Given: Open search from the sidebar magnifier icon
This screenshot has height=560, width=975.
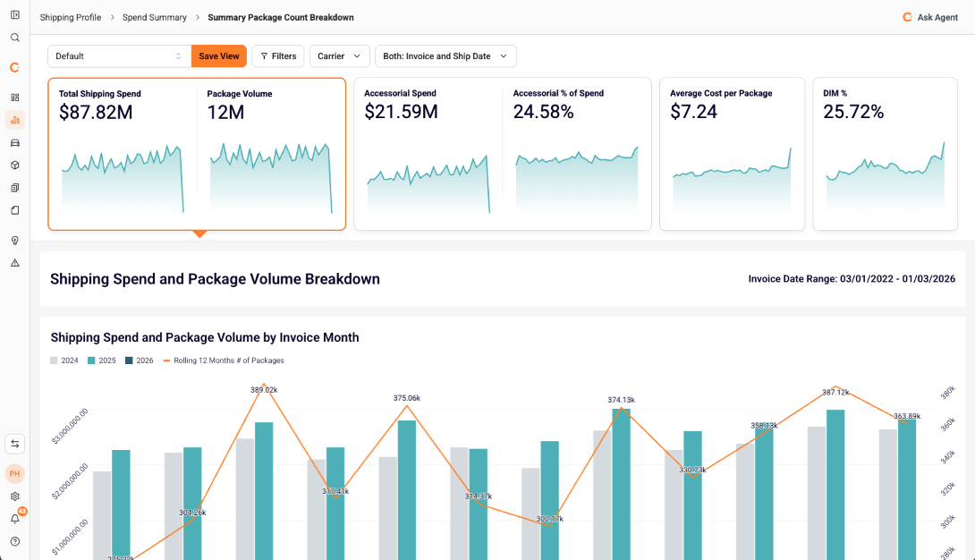Looking at the screenshot, I should [14, 38].
